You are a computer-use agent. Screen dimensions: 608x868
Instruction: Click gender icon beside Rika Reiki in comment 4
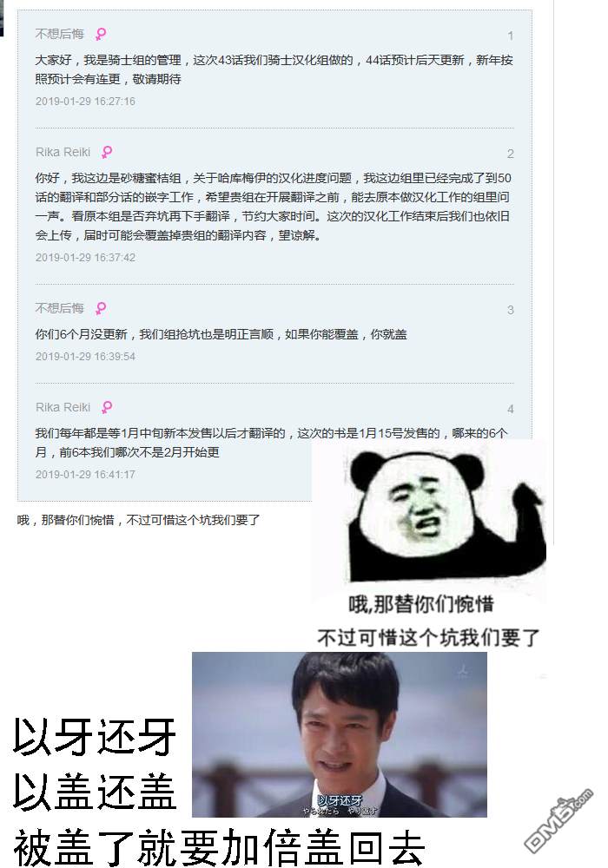[107, 407]
